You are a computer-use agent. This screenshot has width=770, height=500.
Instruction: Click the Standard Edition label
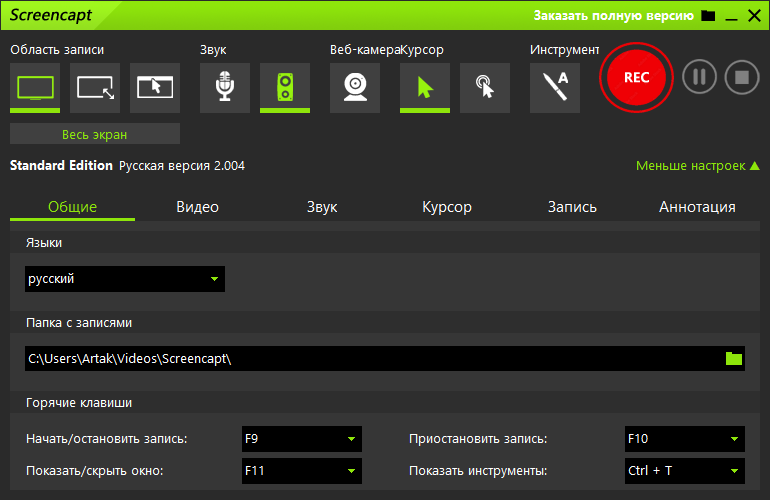click(61, 166)
